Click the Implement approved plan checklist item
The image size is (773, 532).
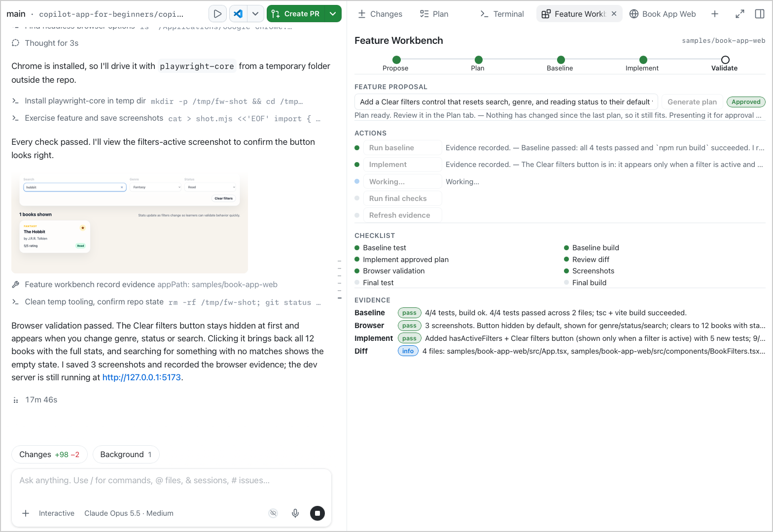(x=402, y=260)
